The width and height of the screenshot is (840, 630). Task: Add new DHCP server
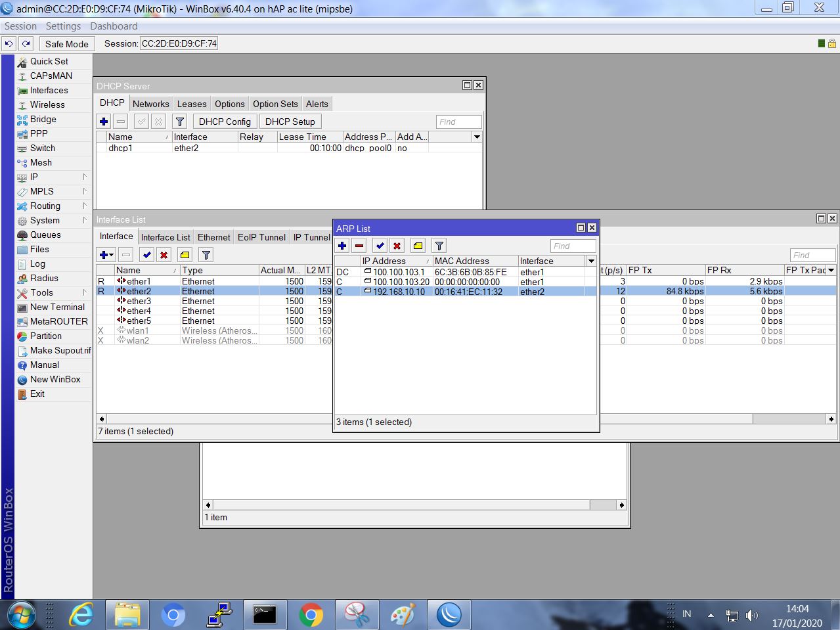pyautogui.click(x=104, y=122)
